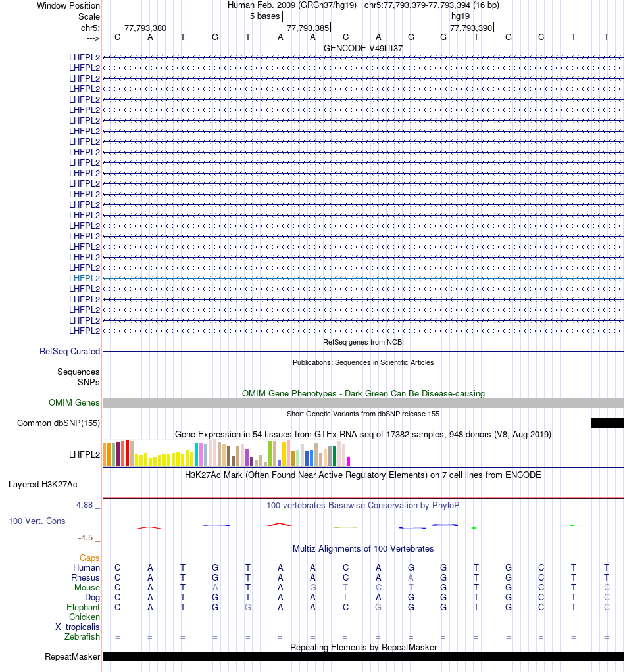625x672 pixels.
Task: Click the 77,793,385 coordinate marker
Action: tap(308, 28)
